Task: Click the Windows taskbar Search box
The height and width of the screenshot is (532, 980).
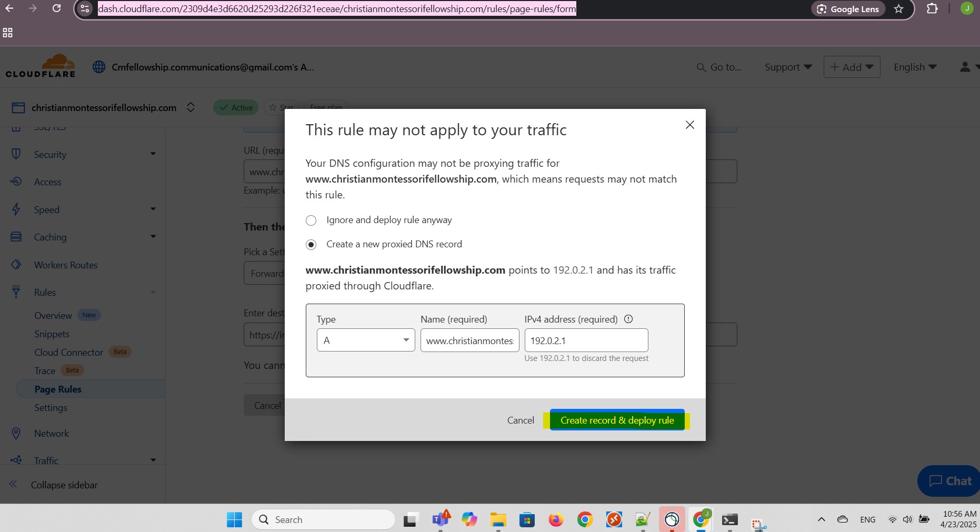Action: click(323, 519)
